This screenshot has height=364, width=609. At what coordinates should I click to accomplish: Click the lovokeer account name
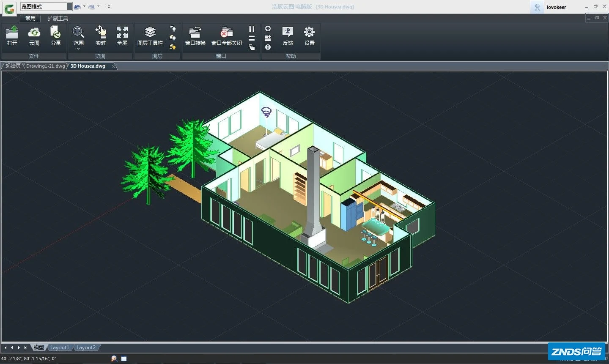[x=556, y=7]
